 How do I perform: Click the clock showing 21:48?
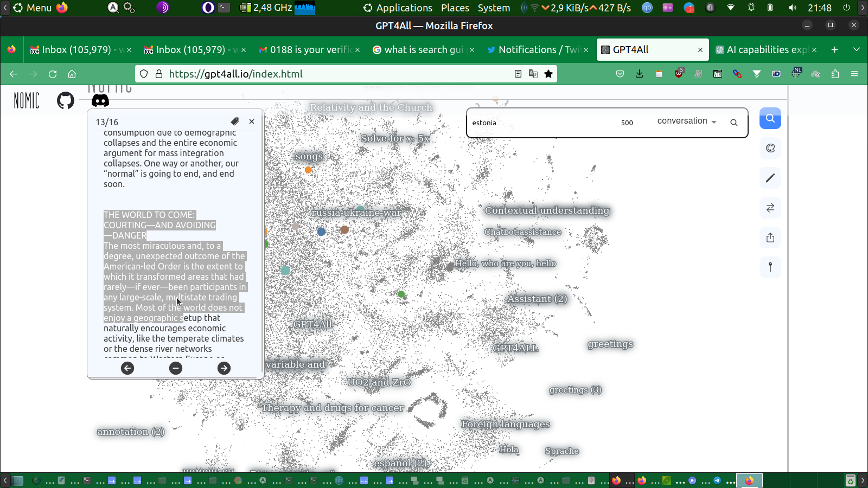820,8
